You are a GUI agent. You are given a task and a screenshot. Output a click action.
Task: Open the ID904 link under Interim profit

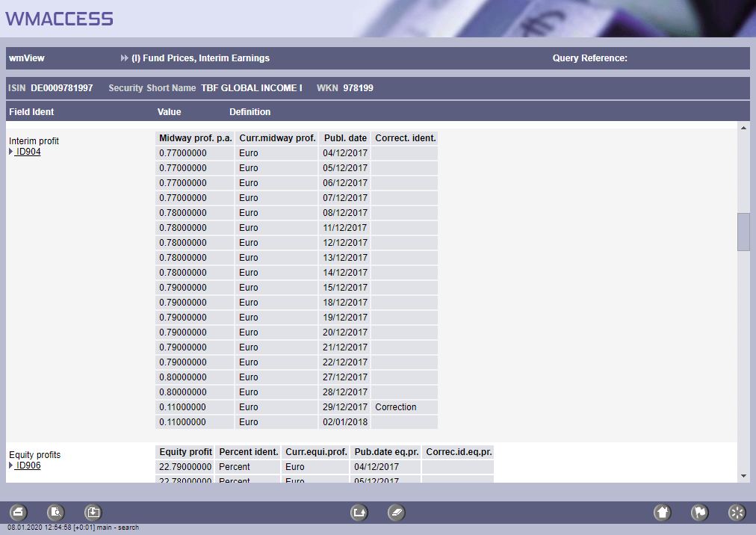(28, 152)
